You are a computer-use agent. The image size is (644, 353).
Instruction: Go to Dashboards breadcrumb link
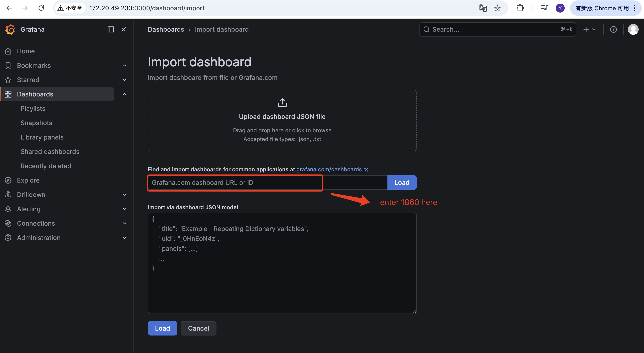pos(166,29)
